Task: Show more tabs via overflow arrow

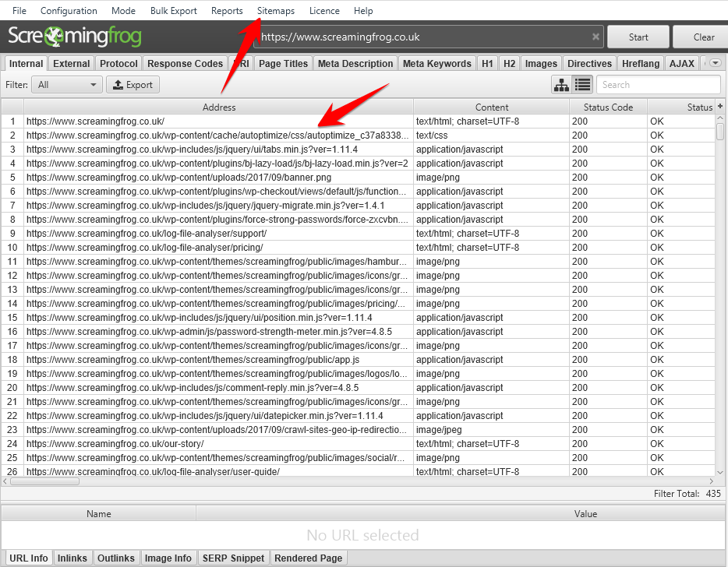Action: tap(716, 63)
